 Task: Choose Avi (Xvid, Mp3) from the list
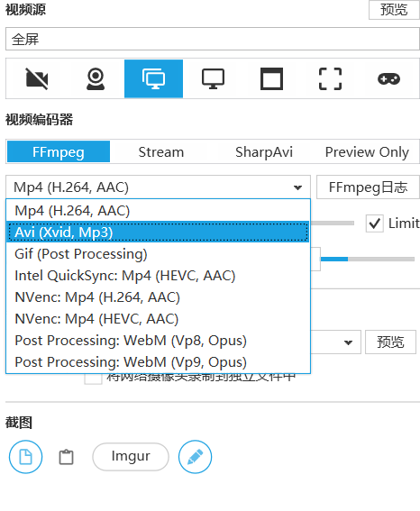coord(158,232)
